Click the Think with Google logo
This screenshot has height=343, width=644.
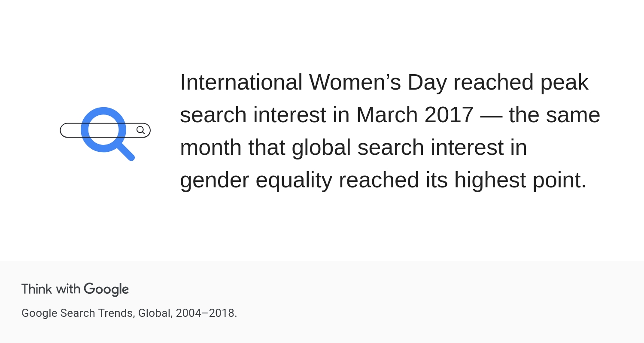[75, 289]
